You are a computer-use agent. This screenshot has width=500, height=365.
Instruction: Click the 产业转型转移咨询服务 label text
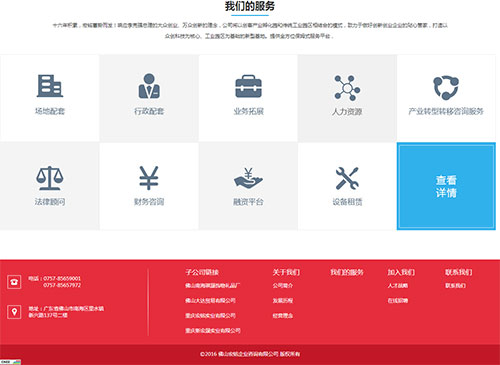(446, 111)
